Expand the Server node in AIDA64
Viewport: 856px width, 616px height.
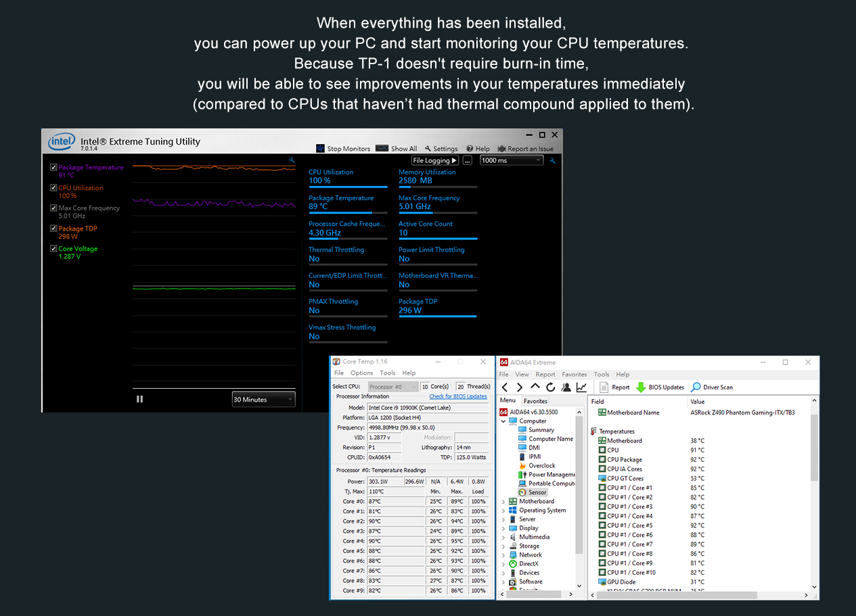(x=503, y=519)
